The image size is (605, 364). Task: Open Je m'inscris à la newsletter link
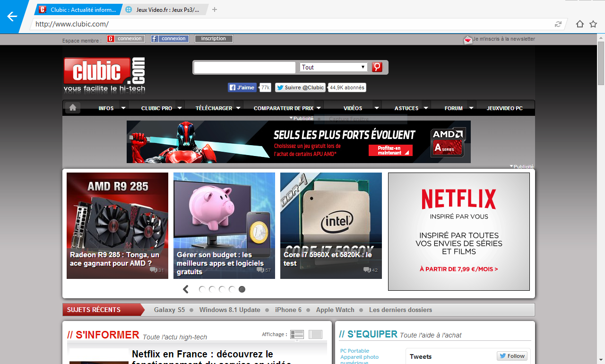pyautogui.click(x=504, y=39)
